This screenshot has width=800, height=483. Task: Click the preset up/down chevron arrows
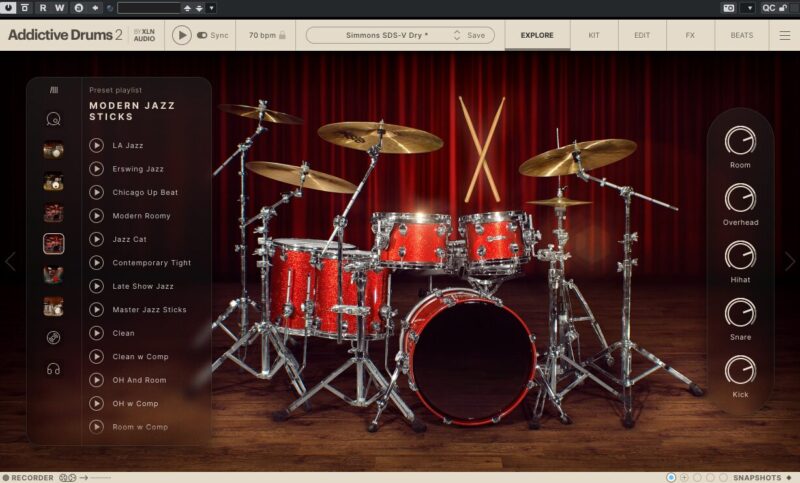[457, 35]
